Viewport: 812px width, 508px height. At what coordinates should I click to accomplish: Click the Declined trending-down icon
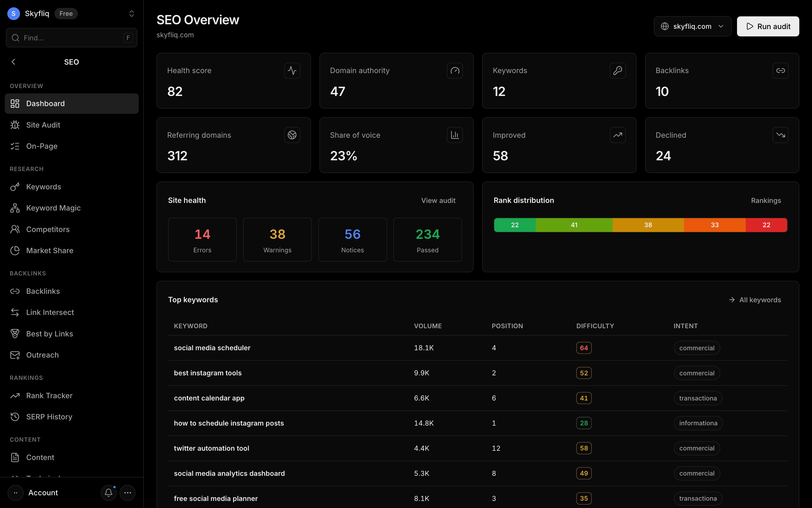(x=780, y=135)
